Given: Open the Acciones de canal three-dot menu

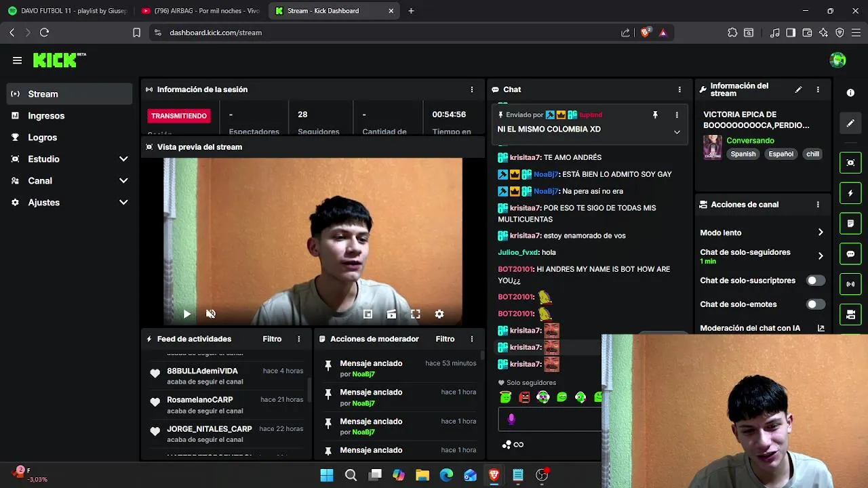Looking at the screenshot, I should coord(818,205).
